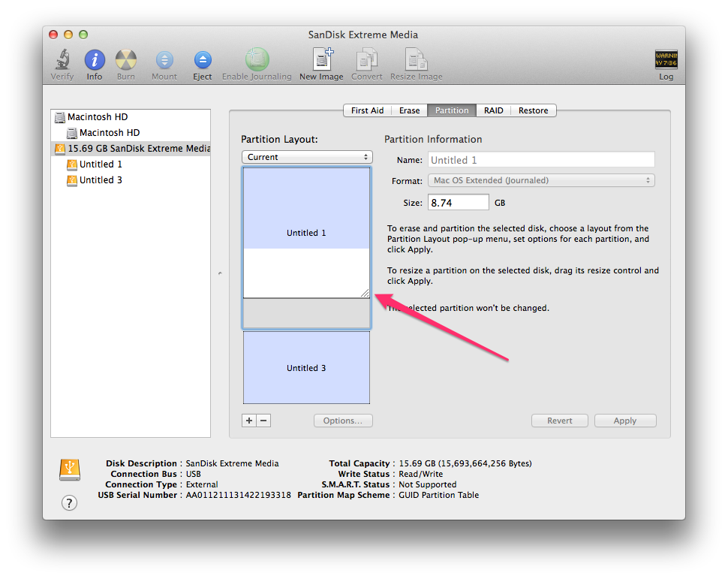The height and width of the screenshot is (579, 728).
Task: Click the partition Size field
Action: [459, 203]
